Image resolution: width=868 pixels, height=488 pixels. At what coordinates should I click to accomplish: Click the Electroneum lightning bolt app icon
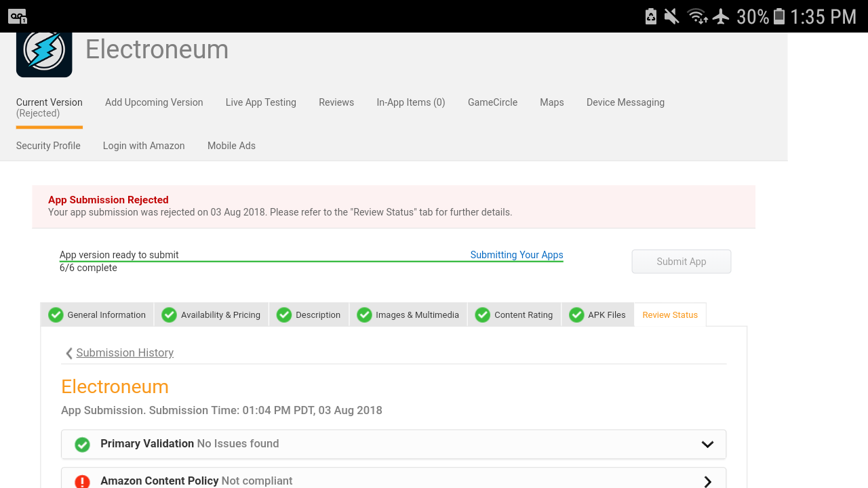pos(44,54)
